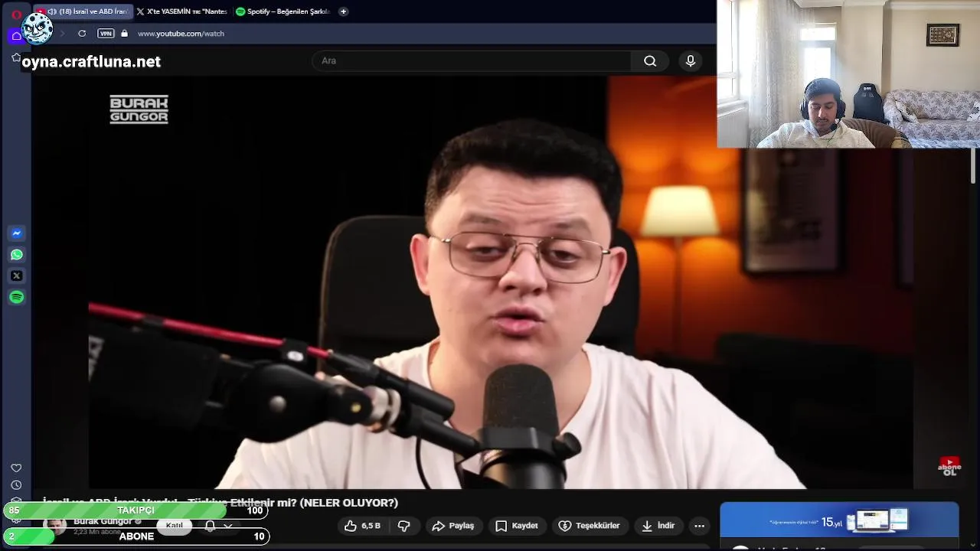This screenshot has width=980, height=551.
Task: Open the '15.yıl' ad banner
Action: tap(839, 521)
